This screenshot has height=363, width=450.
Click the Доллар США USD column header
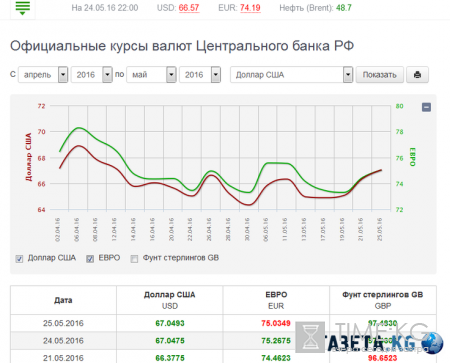coord(170,300)
